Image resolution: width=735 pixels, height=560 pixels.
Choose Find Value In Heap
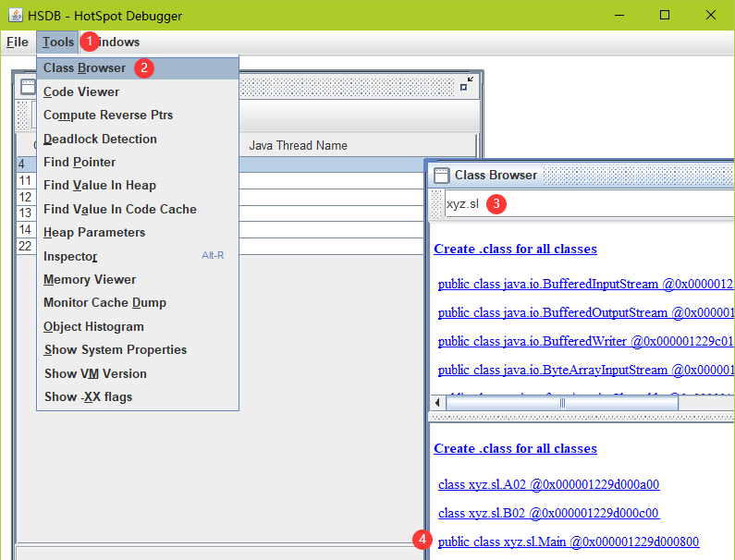point(138,186)
